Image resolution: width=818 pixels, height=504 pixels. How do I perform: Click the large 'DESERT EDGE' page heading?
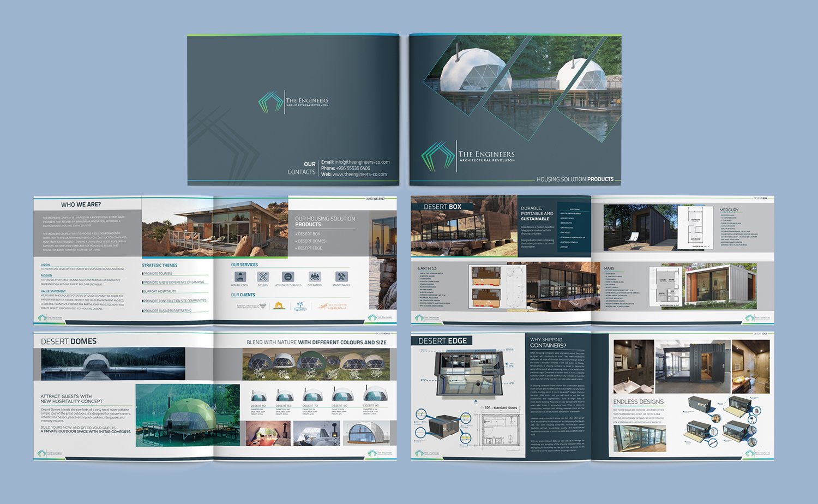click(x=442, y=341)
